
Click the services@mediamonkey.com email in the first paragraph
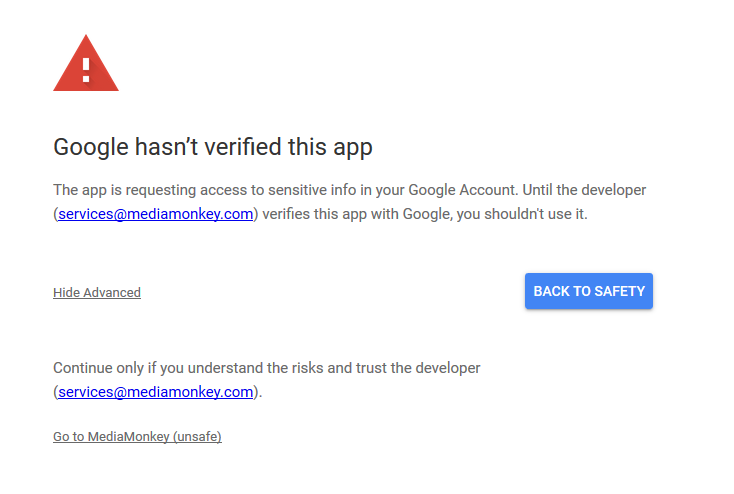[x=156, y=214]
